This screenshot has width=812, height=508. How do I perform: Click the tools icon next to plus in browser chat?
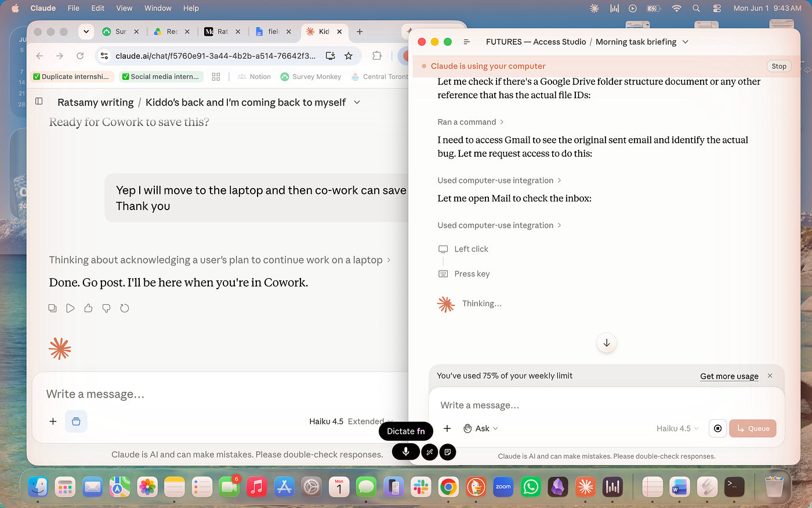pyautogui.click(x=76, y=421)
